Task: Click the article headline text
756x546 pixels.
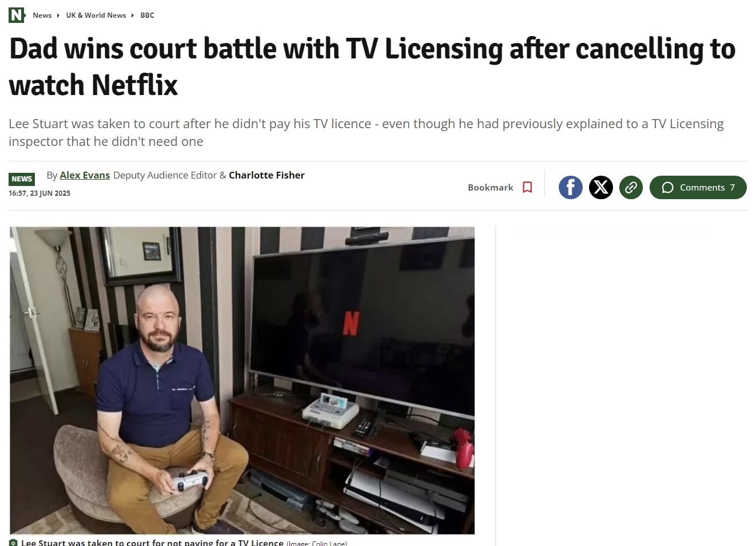Action: coord(372,66)
